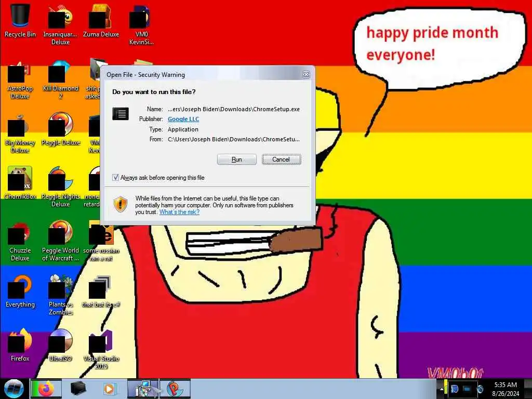Image resolution: width=532 pixels, height=399 pixels.
Task: Select the Chuzzle Deluxe desktop icon
Action: [20, 241]
